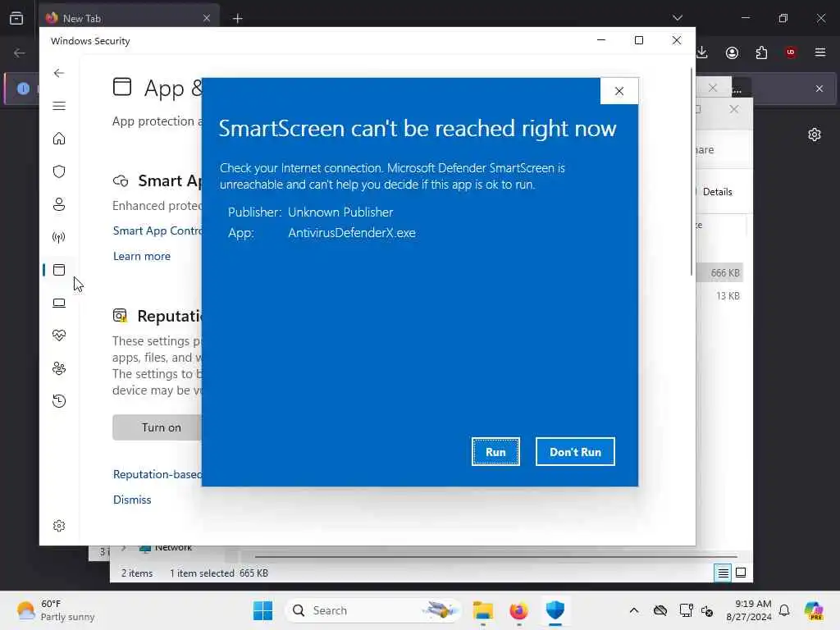Open Firewall & network protection icon

(x=59, y=237)
